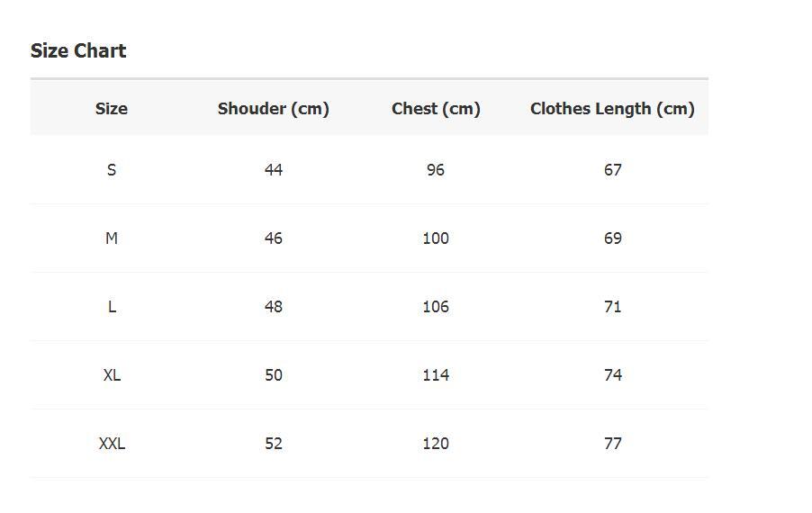The image size is (812, 513).
Task: Select clothes length value 77
Action: 613,444
